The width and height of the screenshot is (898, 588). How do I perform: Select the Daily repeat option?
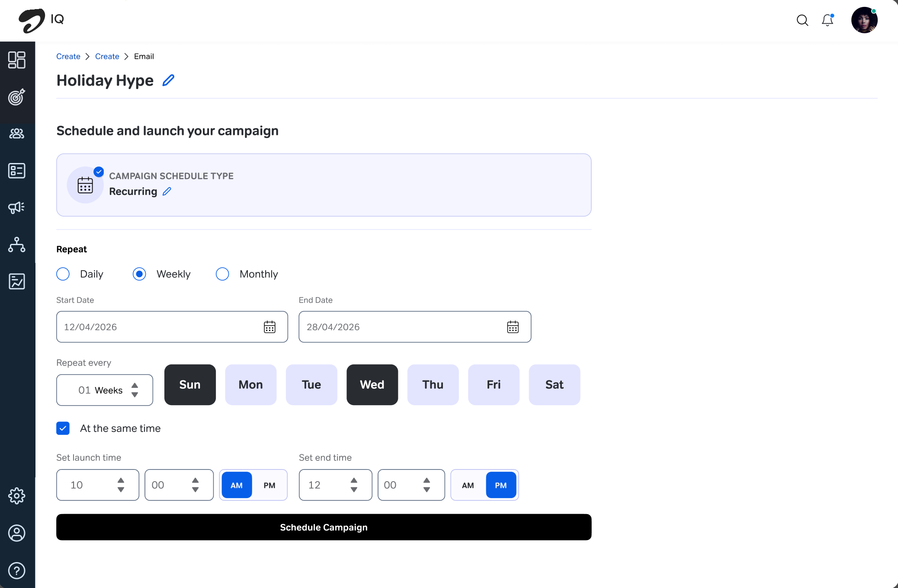(63, 274)
